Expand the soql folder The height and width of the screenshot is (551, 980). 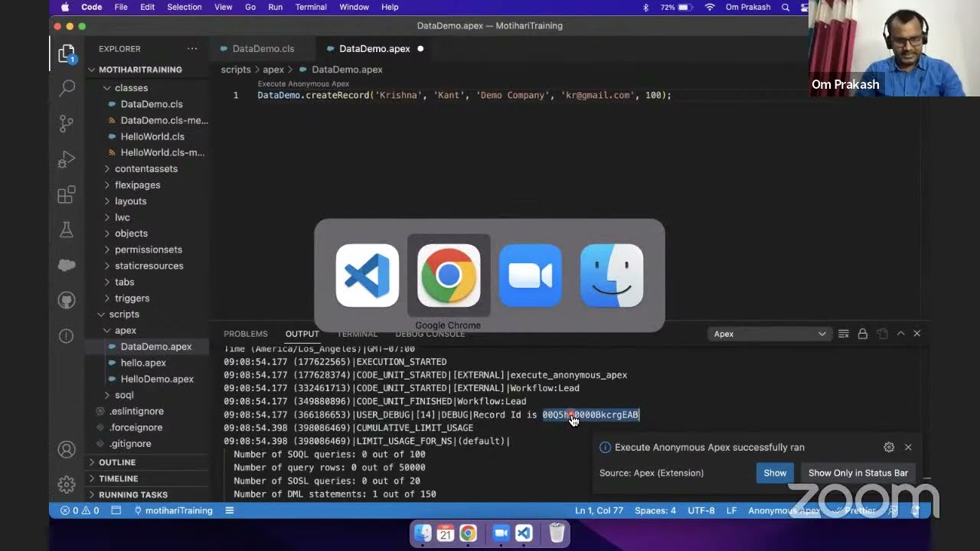(x=123, y=395)
